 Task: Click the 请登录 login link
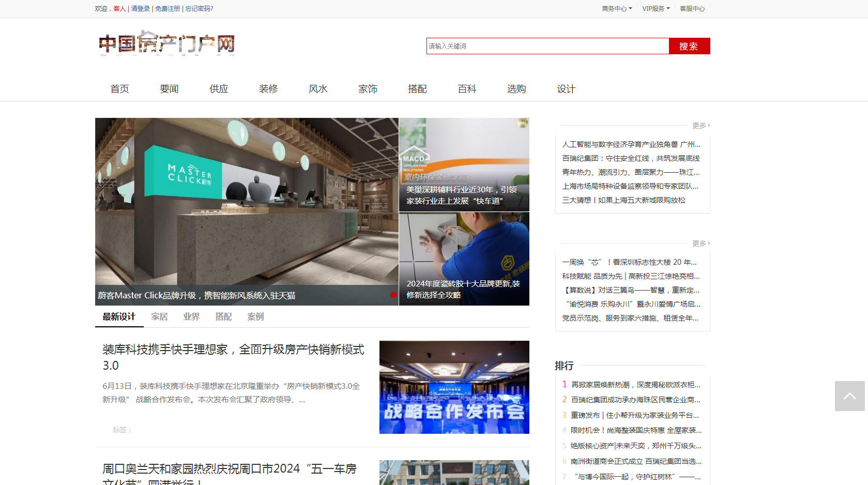[141, 9]
